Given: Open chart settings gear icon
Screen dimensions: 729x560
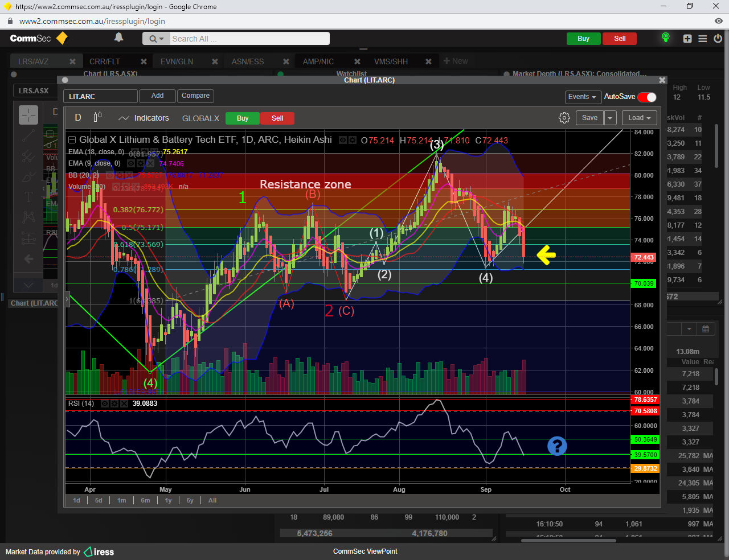Looking at the screenshot, I should pyautogui.click(x=564, y=118).
